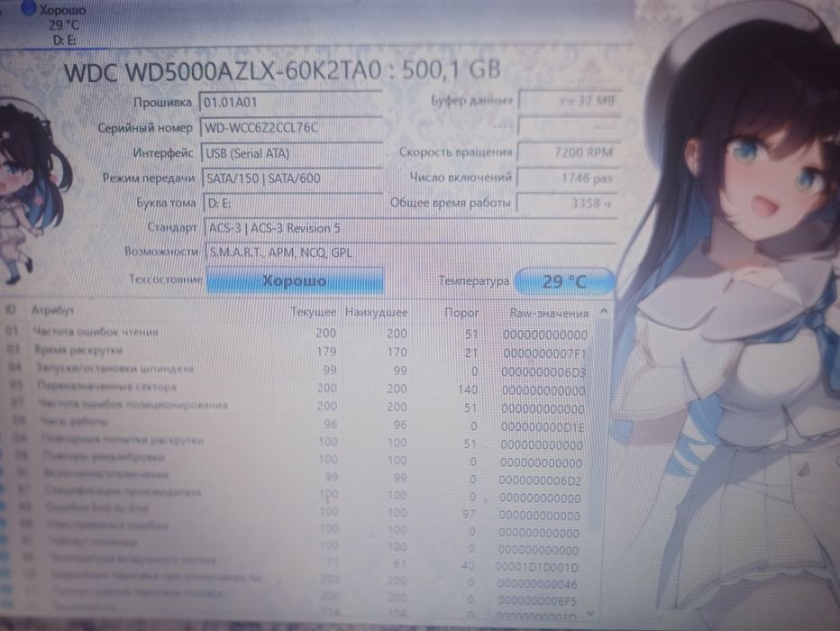
Task: Select the row Часы работы
Action: click(297, 423)
